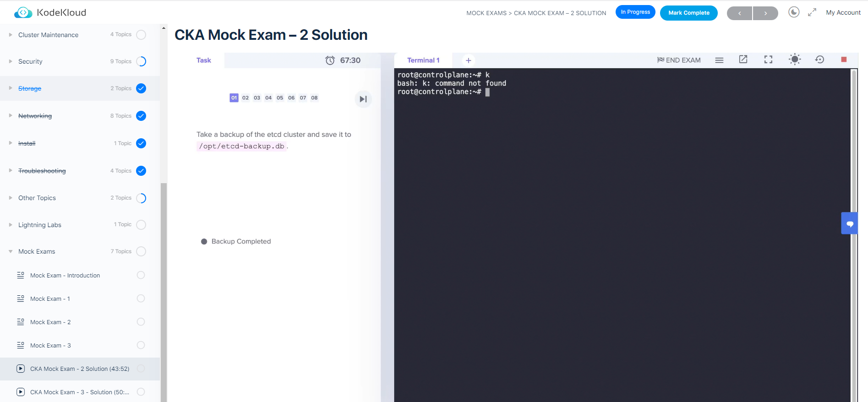Click the terminal vertical scrollbar
Image resolution: width=868 pixels, height=402 pixels.
pos(854,235)
